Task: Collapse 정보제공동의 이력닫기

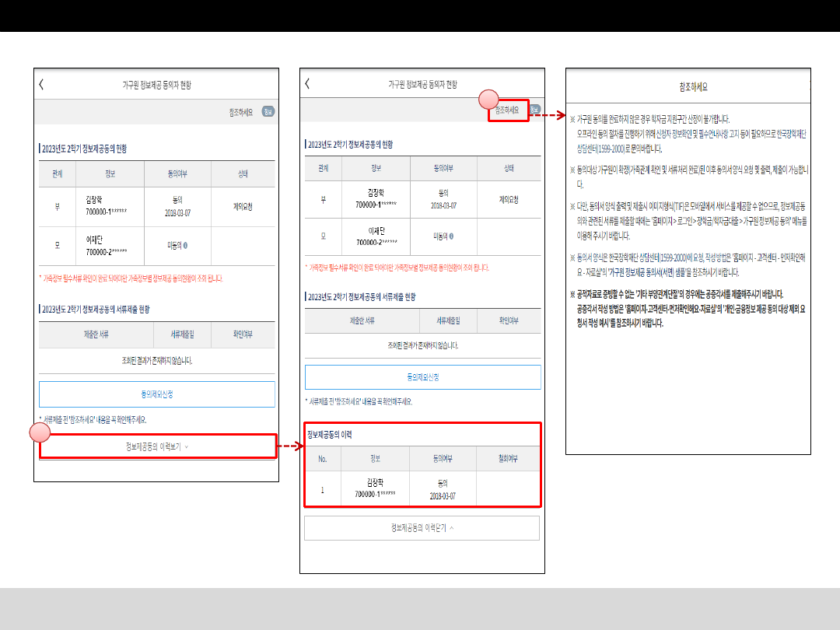Action: [422, 527]
